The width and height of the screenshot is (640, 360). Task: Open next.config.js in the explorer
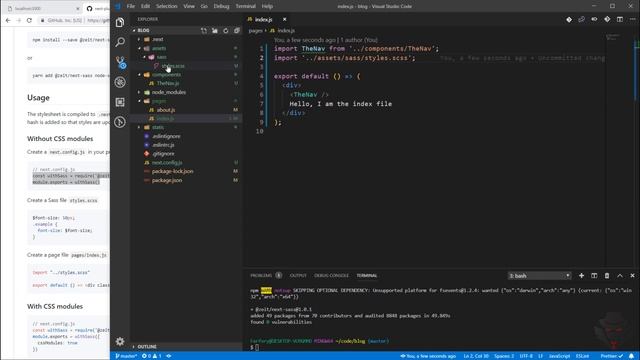(x=167, y=162)
